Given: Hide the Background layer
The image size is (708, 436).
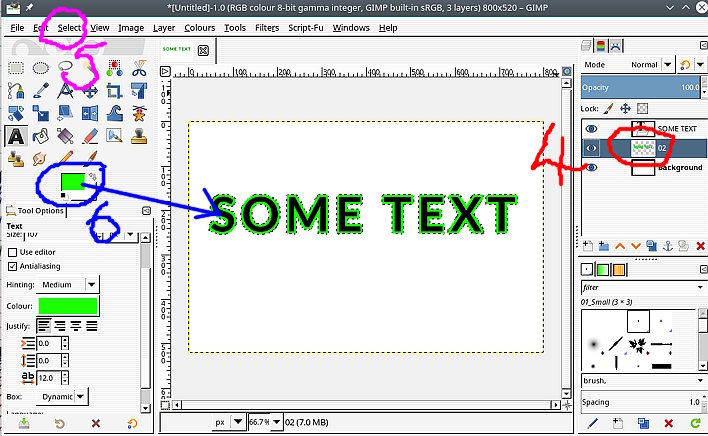Looking at the screenshot, I should 591,167.
